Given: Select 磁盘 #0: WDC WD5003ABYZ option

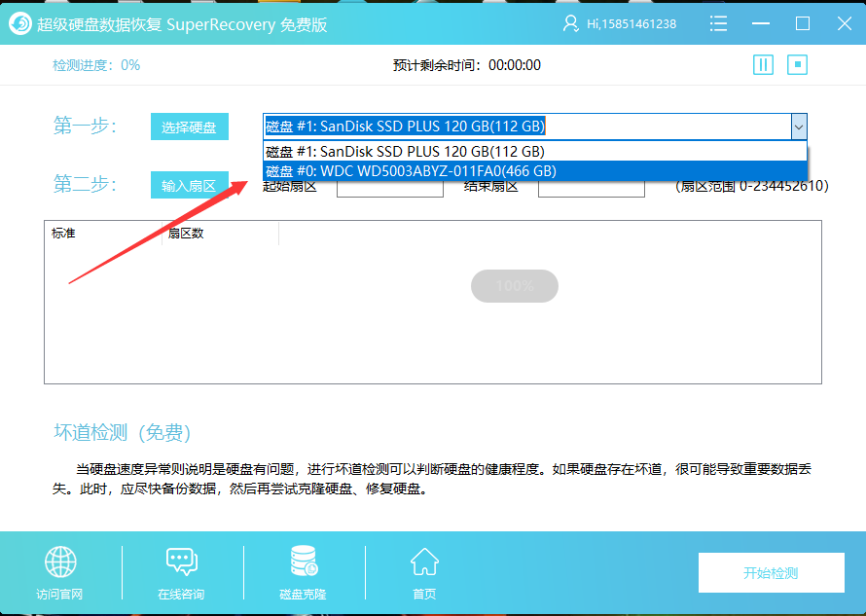Looking at the screenshot, I should click(x=534, y=170).
